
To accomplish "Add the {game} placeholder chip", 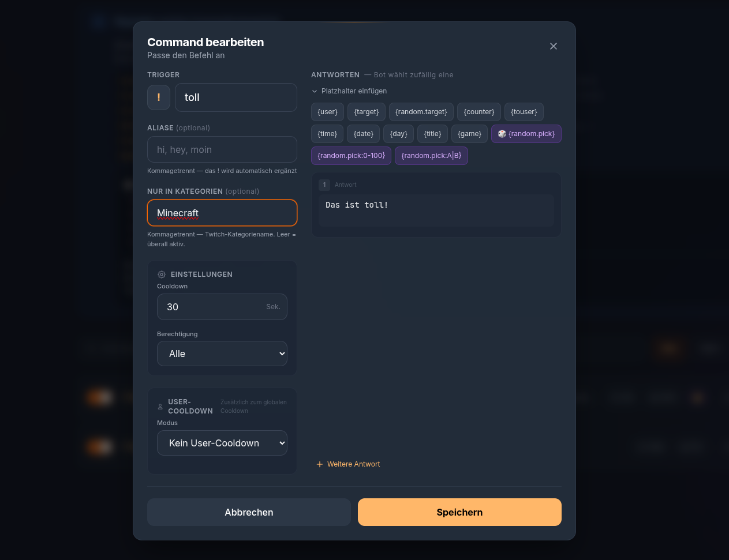I will 470,134.
